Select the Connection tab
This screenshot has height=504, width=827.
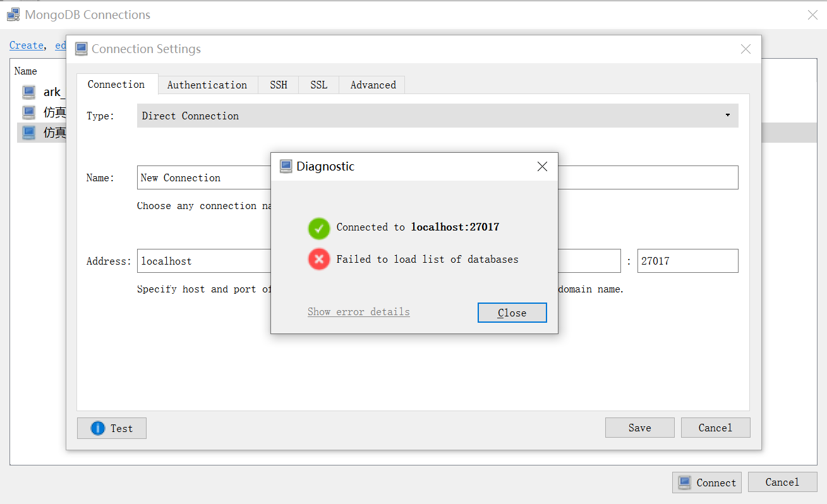pyautogui.click(x=117, y=84)
